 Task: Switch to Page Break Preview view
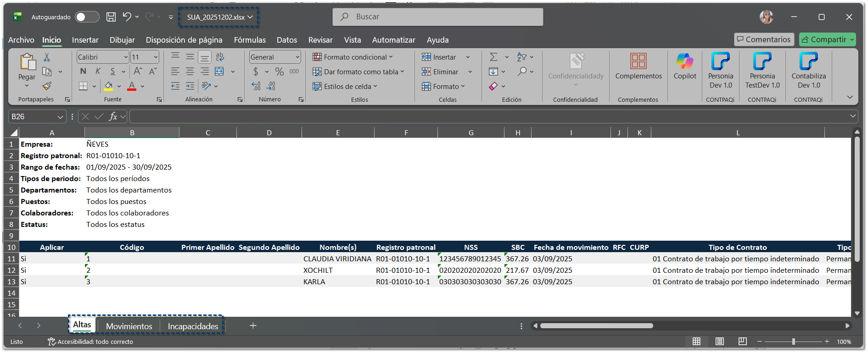(x=742, y=342)
